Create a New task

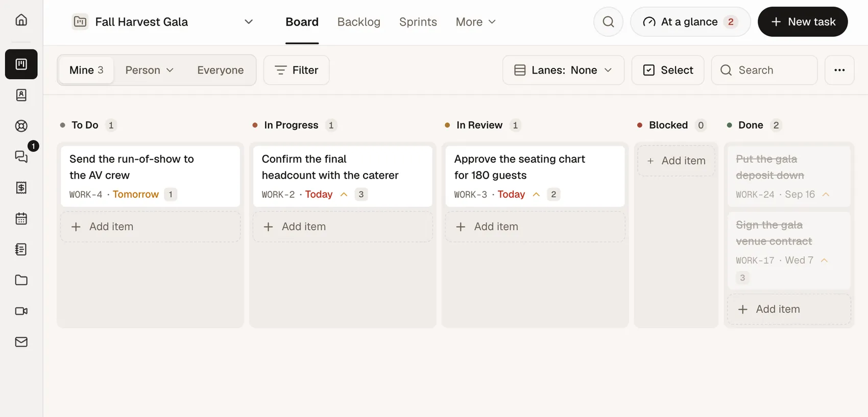click(x=803, y=21)
